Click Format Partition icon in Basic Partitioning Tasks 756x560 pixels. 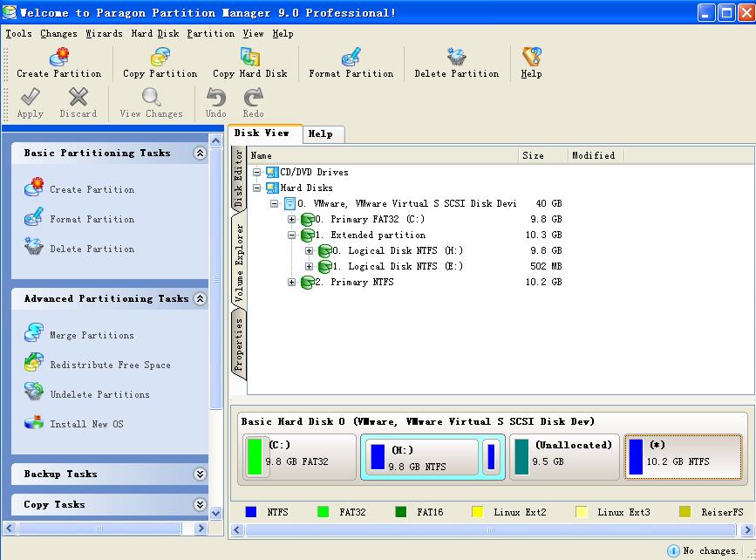click(x=34, y=217)
